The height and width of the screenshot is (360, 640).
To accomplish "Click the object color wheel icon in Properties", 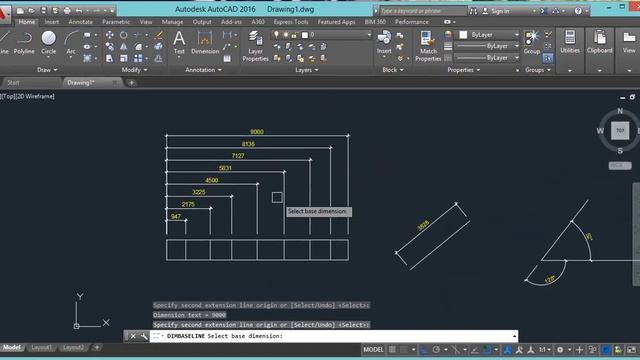I will 448,35.
